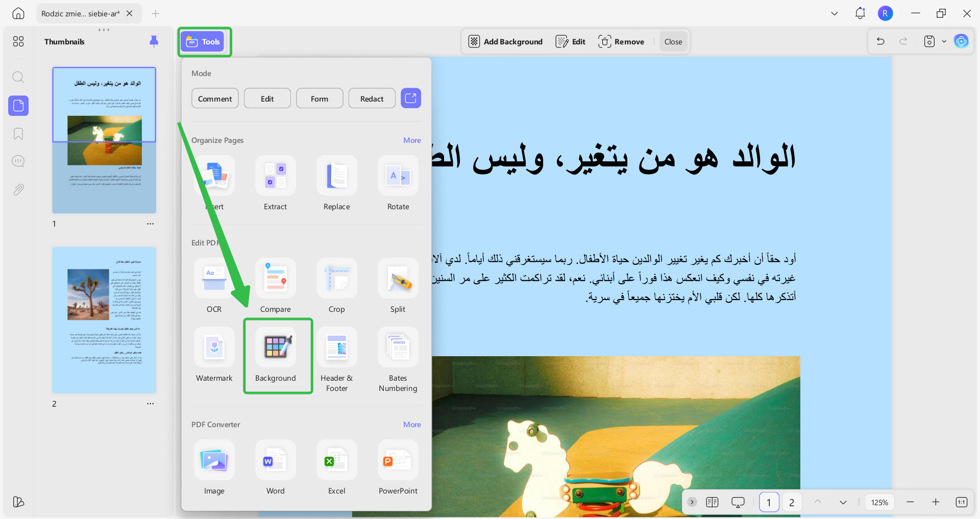
Task: Open the Compare tool
Action: click(276, 286)
